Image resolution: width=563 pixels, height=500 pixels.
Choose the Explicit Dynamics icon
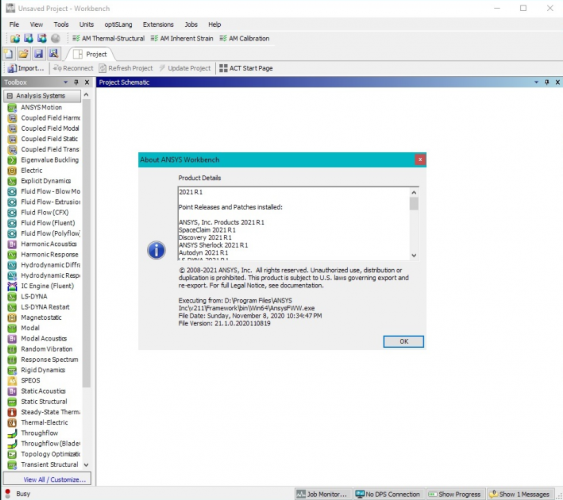[12, 181]
